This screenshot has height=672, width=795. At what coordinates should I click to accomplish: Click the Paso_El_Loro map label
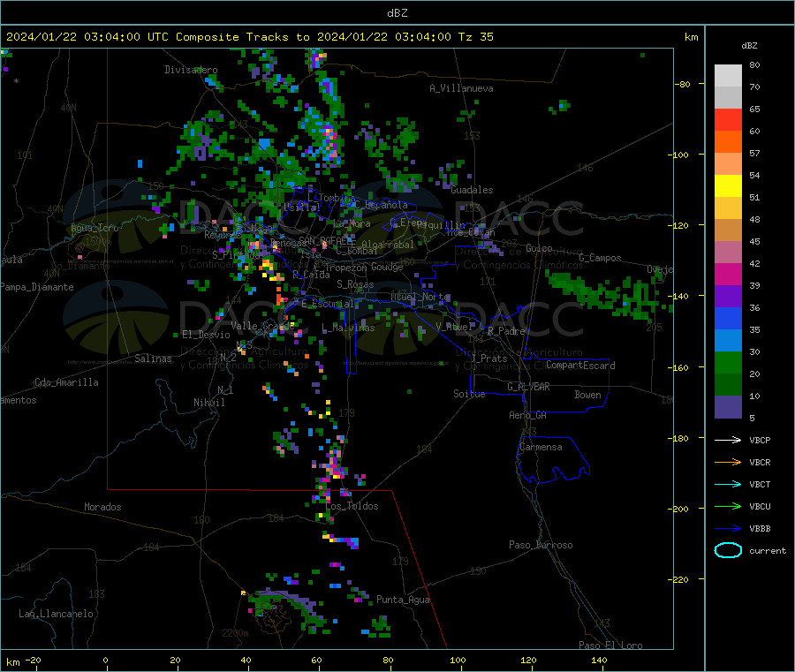pos(610,646)
